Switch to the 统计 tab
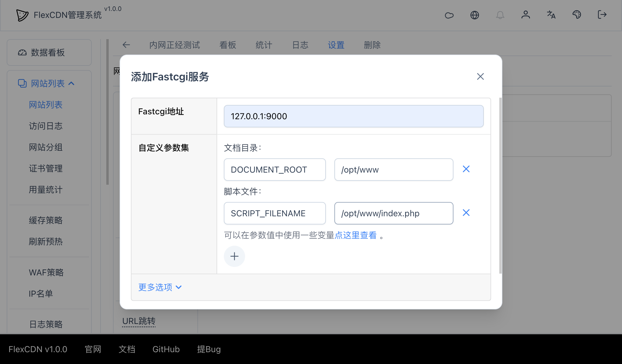Screen dimensions: 622x364 263,45
